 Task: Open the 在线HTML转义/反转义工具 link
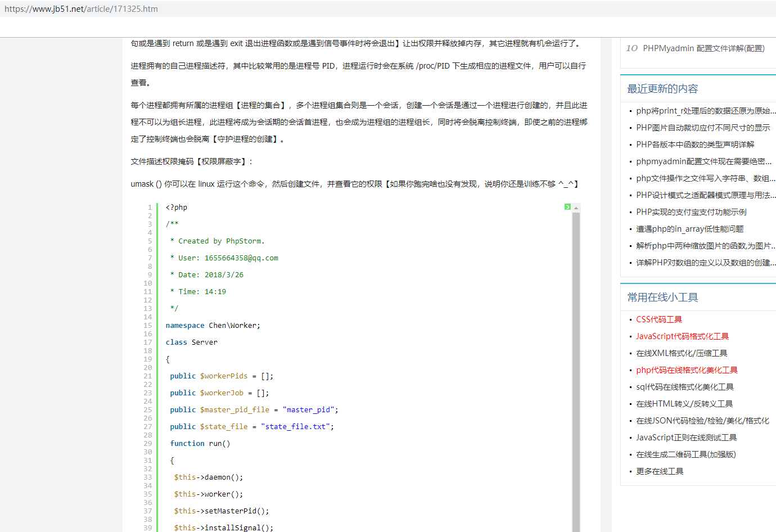684,404
